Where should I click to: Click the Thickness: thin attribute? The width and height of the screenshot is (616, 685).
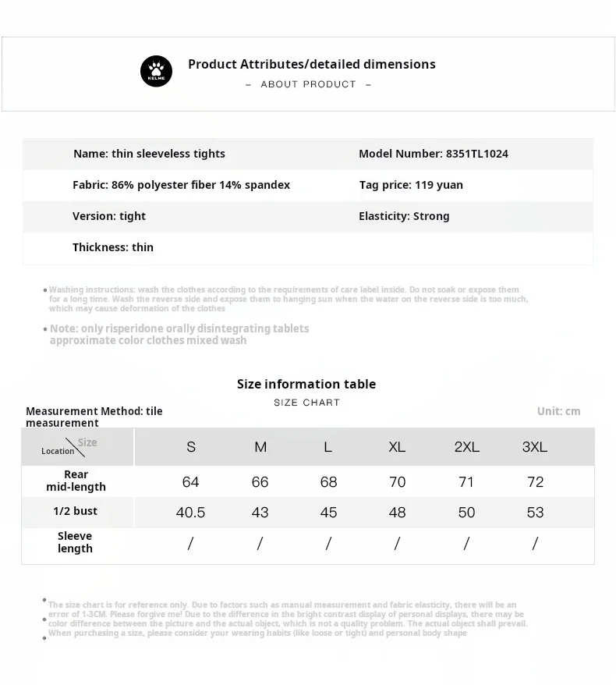tap(113, 247)
